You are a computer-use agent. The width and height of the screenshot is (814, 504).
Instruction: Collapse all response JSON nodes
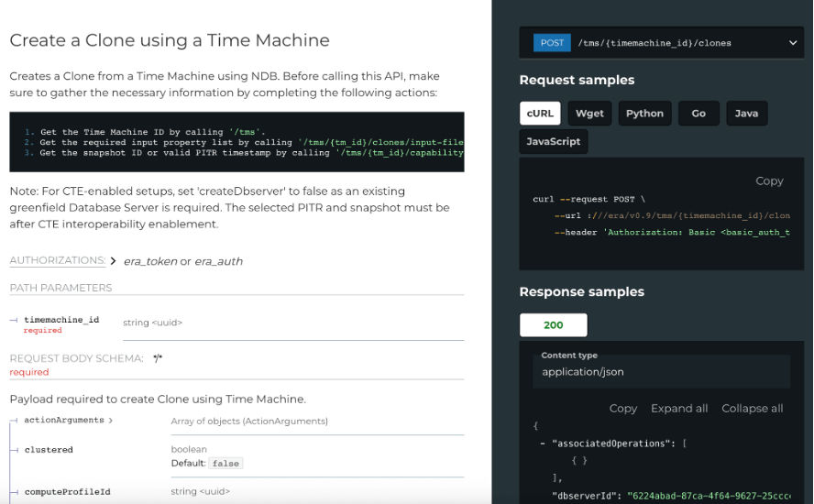pyautogui.click(x=752, y=409)
